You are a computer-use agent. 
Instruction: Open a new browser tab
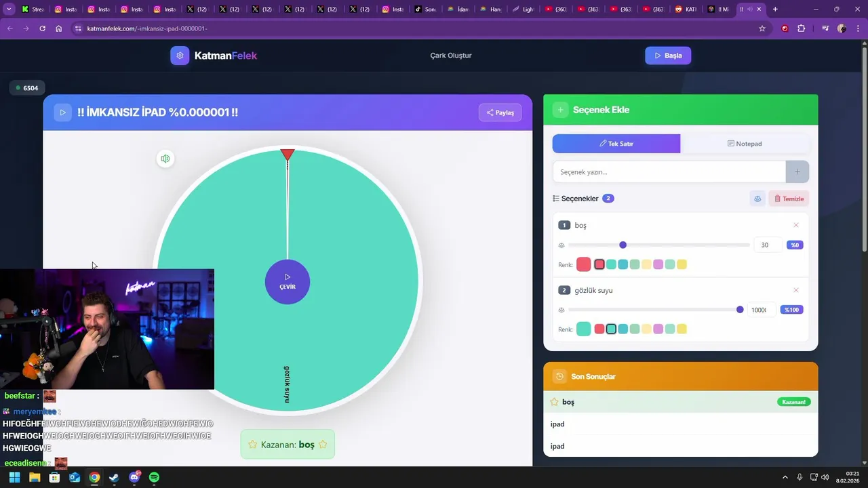click(775, 9)
